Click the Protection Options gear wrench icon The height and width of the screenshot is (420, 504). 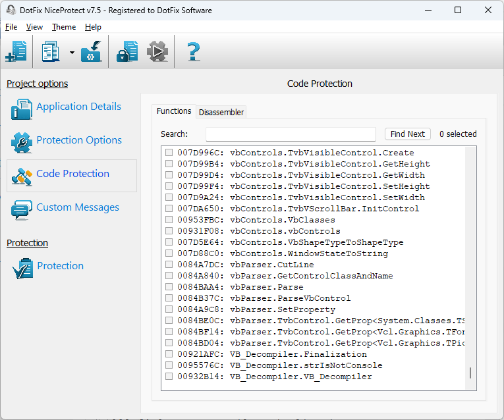[22, 143]
